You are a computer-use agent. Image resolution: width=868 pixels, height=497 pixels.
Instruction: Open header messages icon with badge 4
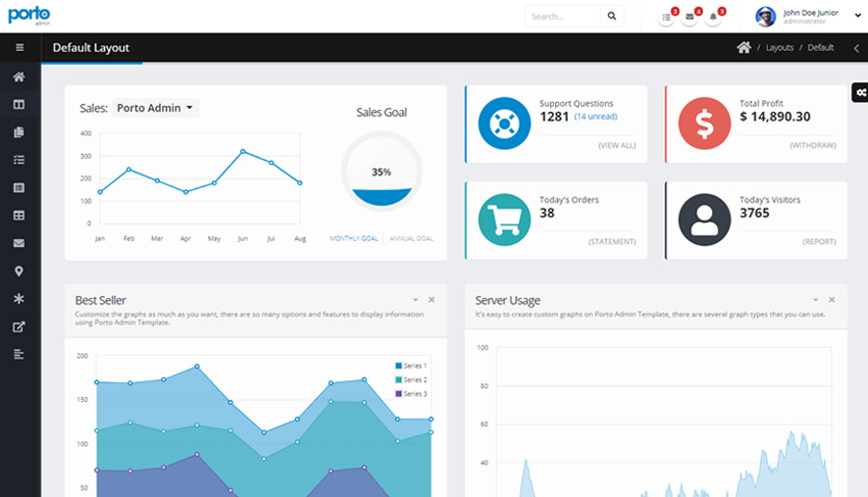point(690,17)
